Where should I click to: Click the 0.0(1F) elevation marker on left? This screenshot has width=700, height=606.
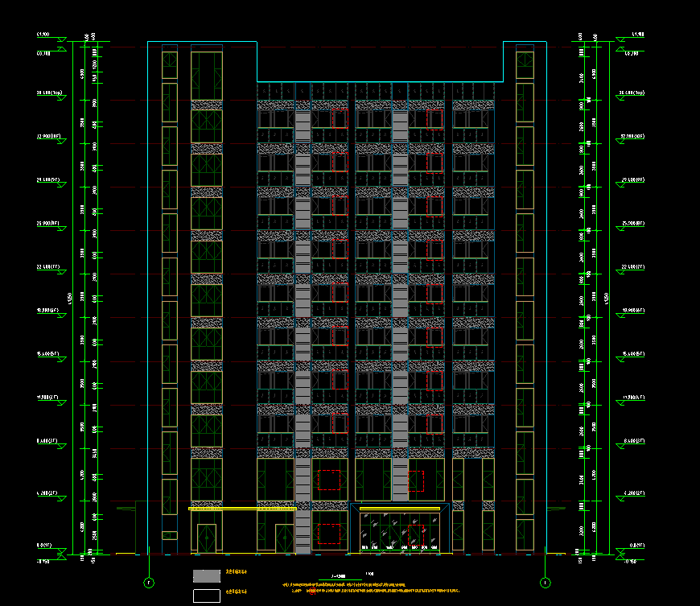point(44,546)
